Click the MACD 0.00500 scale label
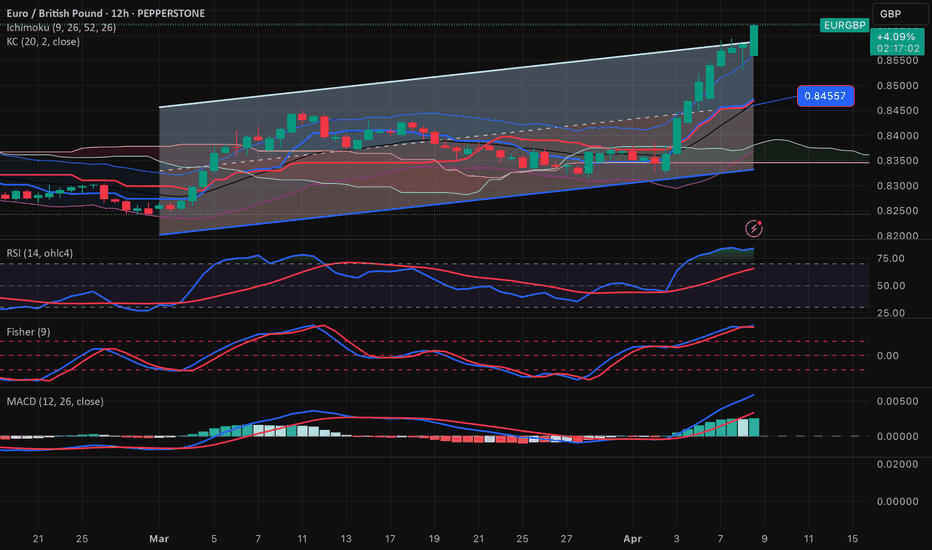932x550 pixels. [x=898, y=401]
